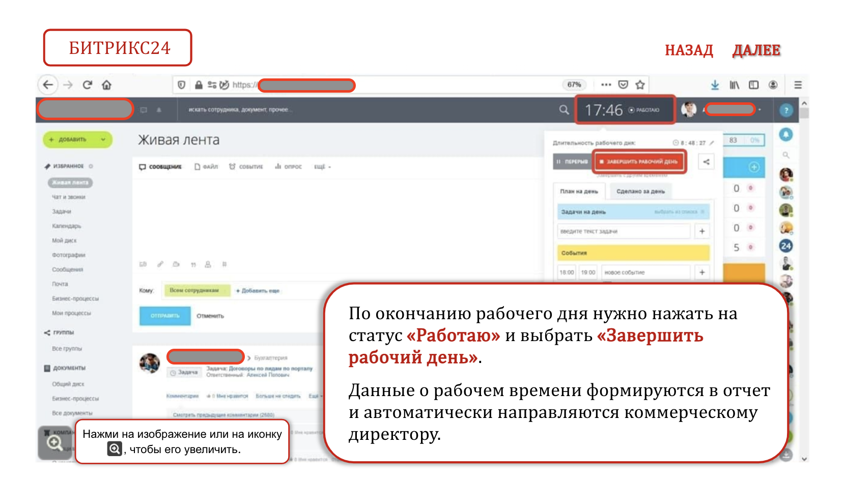Select the Событие composer tab

(246, 167)
